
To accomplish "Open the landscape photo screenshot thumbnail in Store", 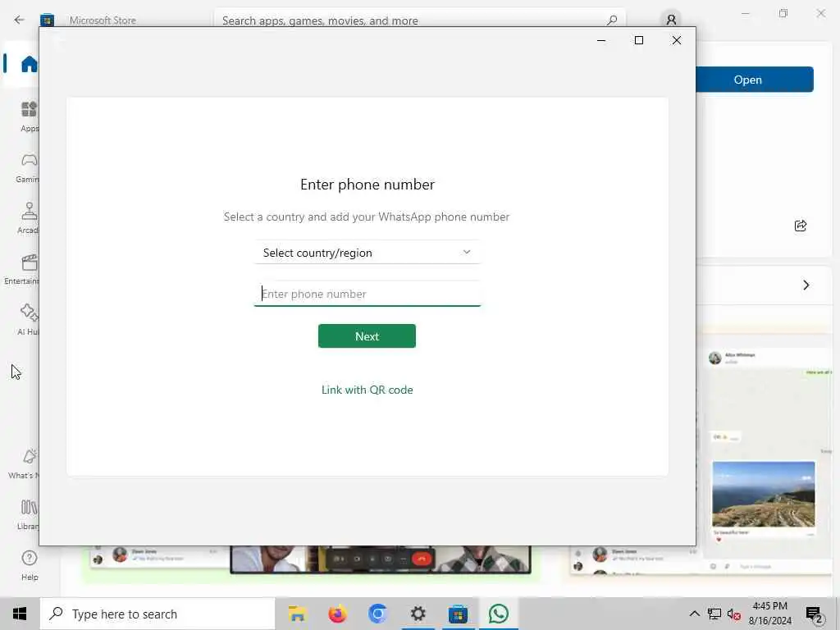I will (764, 494).
